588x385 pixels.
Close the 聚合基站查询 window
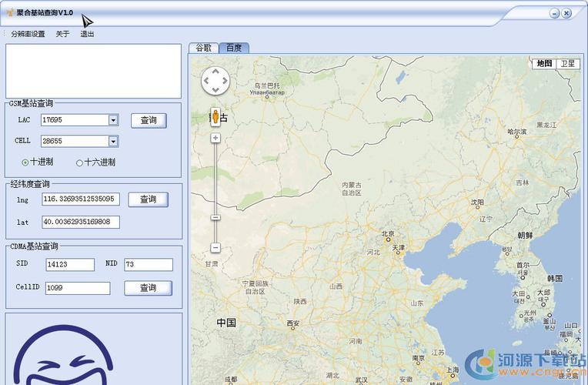pos(566,14)
